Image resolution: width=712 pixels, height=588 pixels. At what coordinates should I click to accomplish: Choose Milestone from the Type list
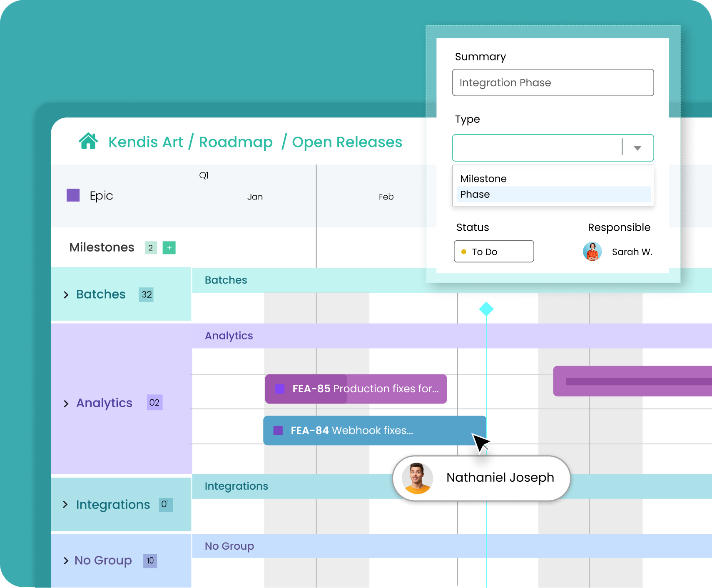(553, 179)
